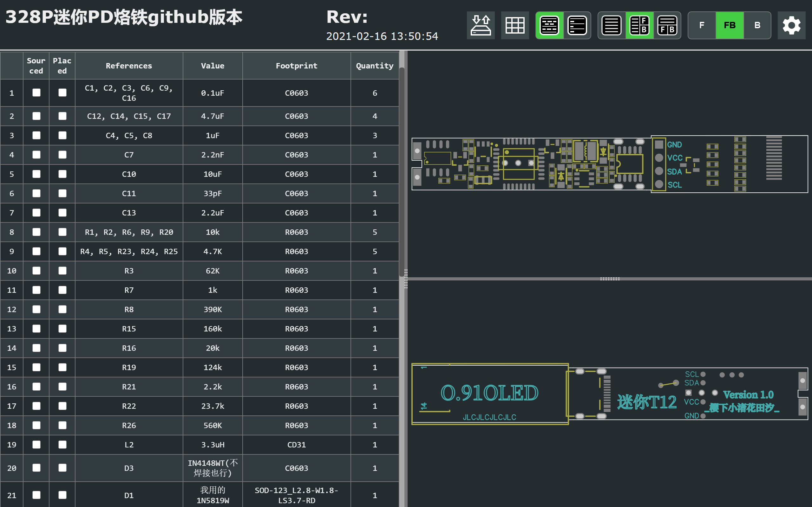The image size is (812, 507).
Task: Choose BOM left, drawings right layout
Action: coord(639,25)
